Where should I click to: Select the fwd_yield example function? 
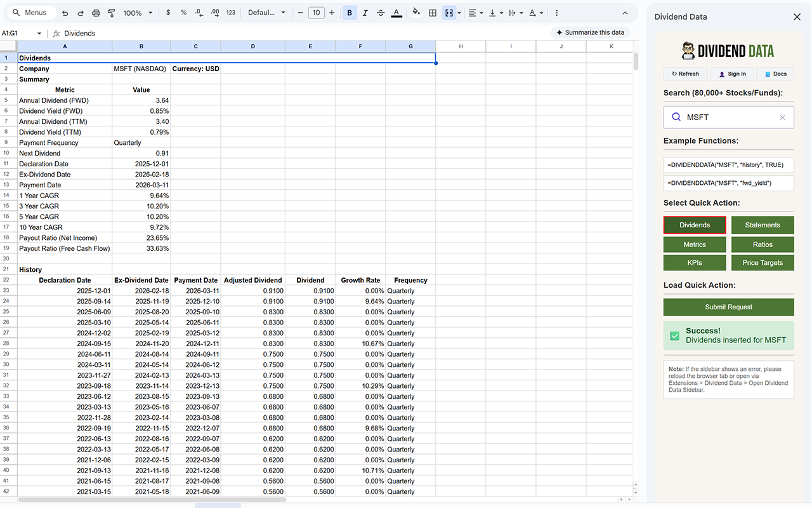pyautogui.click(x=728, y=183)
